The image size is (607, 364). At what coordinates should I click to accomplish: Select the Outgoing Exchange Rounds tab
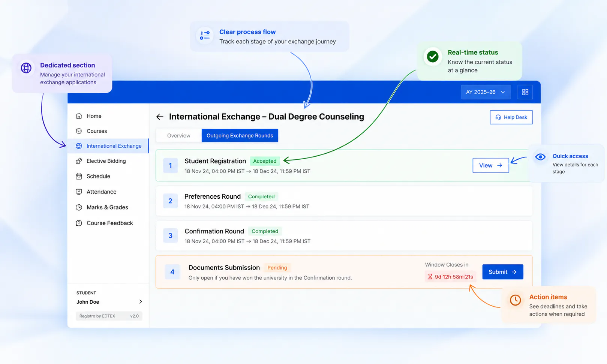pos(240,136)
